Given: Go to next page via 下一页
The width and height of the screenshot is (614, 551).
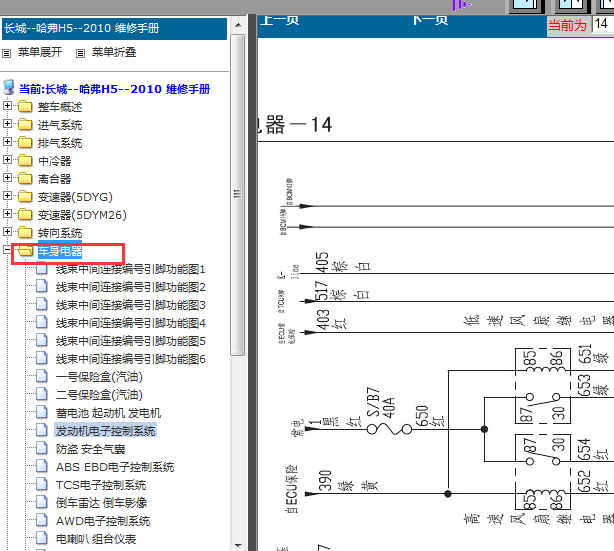Looking at the screenshot, I should point(430,20).
